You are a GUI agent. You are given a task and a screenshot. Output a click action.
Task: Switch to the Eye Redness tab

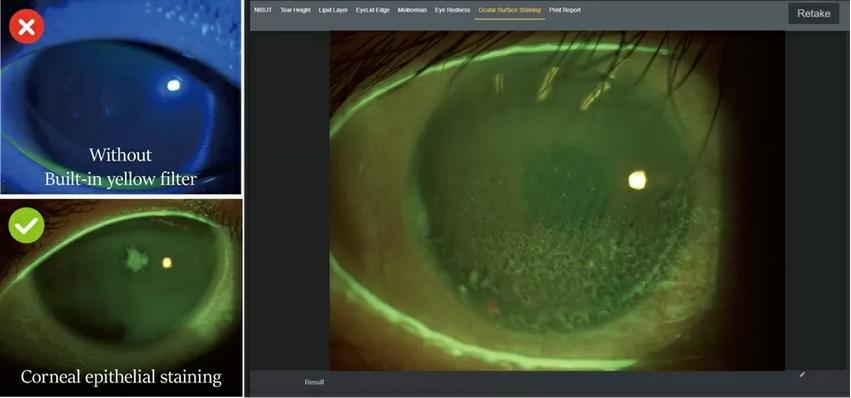click(453, 10)
